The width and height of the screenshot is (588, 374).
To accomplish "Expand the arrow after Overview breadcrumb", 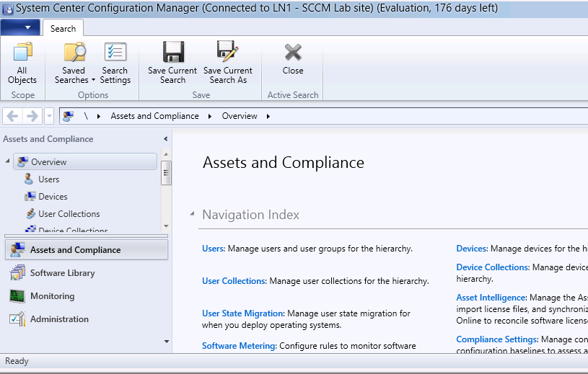I will (268, 117).
